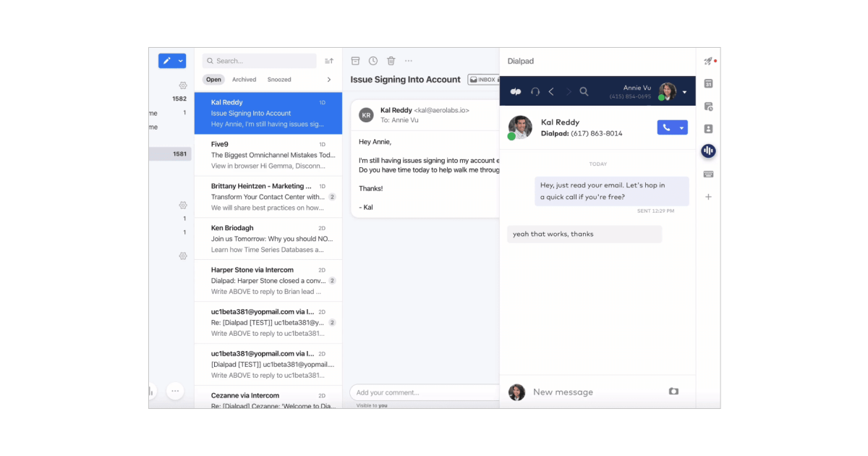Click sender email kal@aerolabs.io
The image size is (868, 456).
point(441,110)
